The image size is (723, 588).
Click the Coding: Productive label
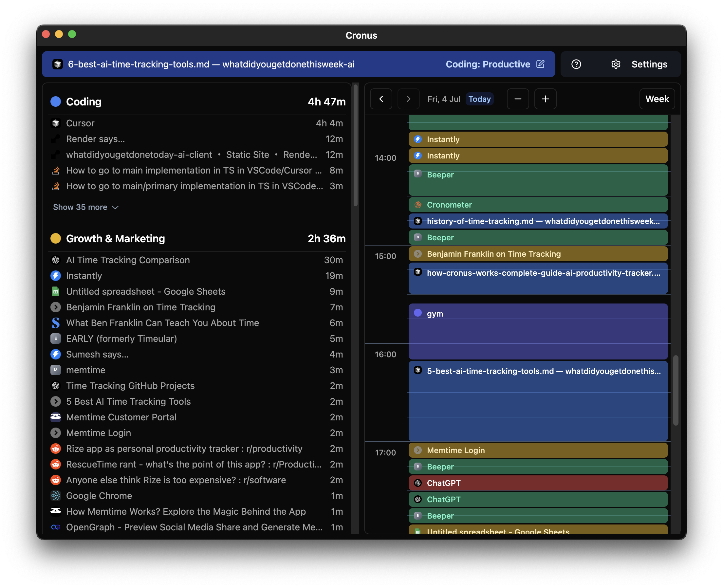coord(488,64)
